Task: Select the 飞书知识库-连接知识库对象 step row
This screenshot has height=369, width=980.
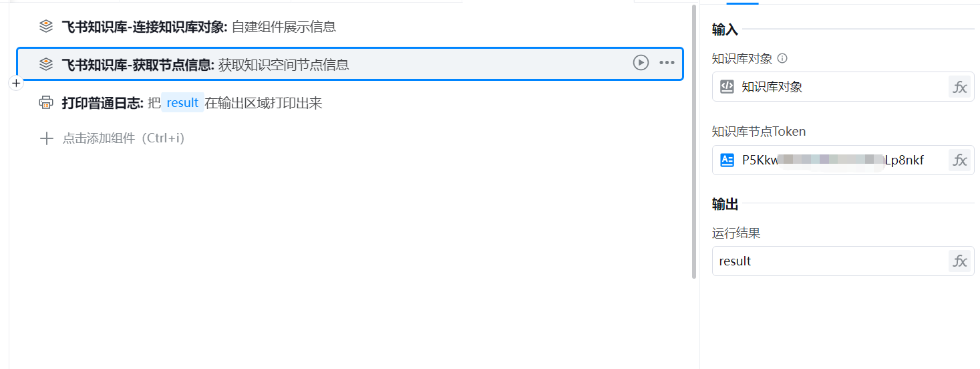Action: pyautogui.click(x=334, y=27)
